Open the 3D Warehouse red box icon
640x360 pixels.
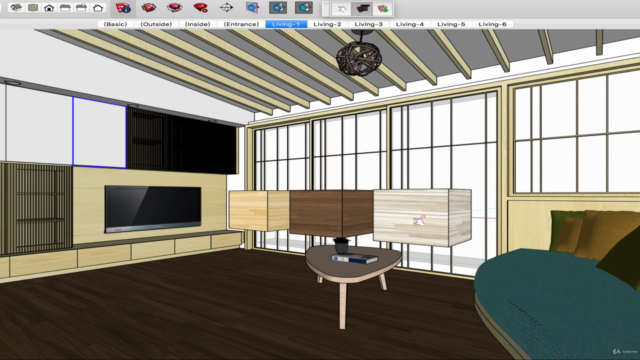pos(149,7)
